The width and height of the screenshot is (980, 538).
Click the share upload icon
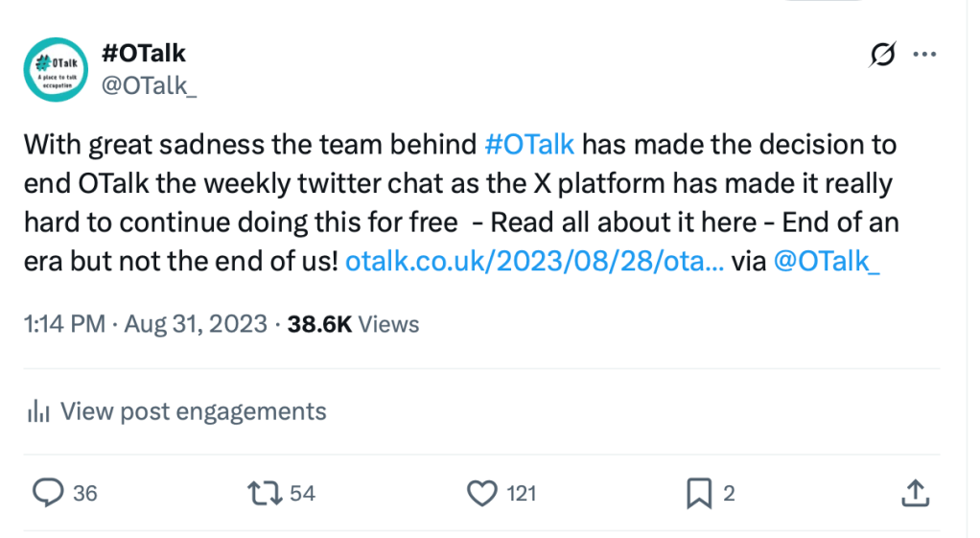coord(915,493)
